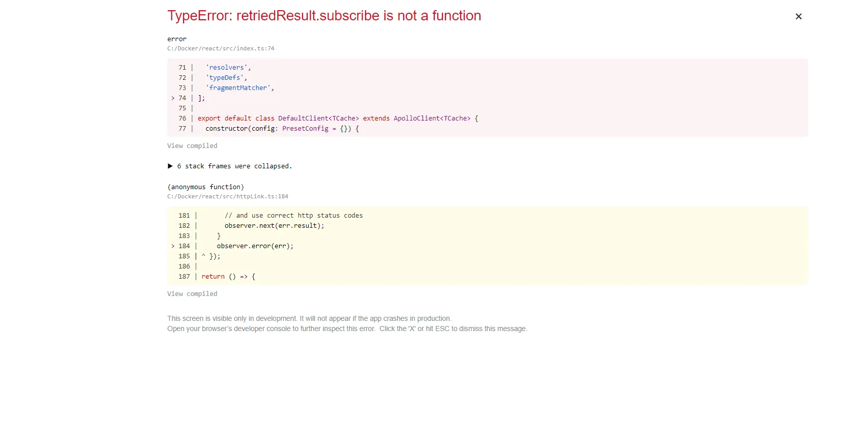Click the TypeError retriedResult.subscribe heading
The image size is (868, 447).
(324, 16)
